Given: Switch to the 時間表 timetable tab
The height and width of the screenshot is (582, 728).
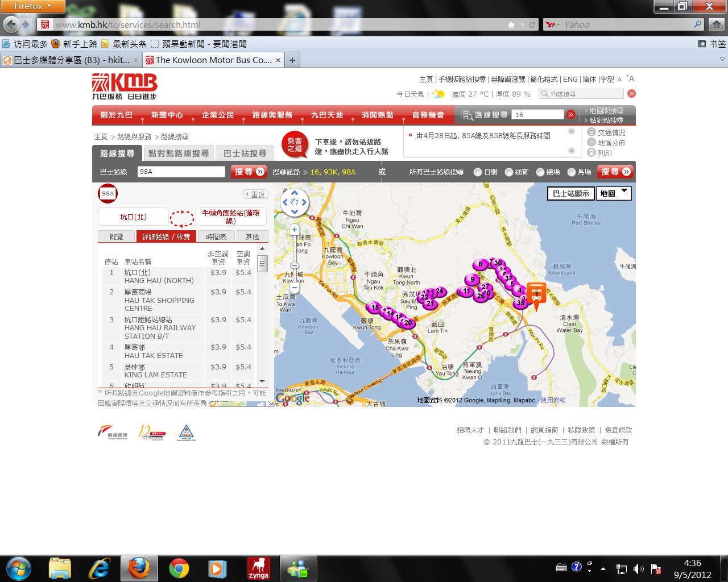Looking at the screenshot, I should coord(216,237).
